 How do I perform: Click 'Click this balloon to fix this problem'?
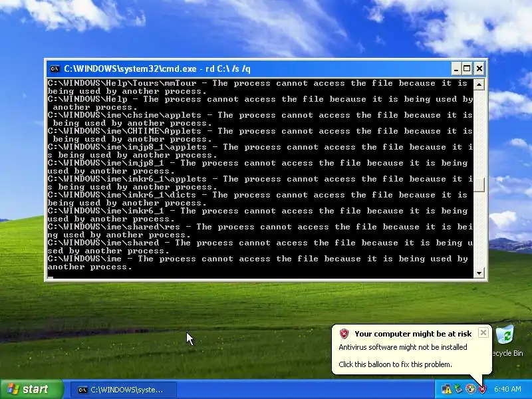point(395,364)
